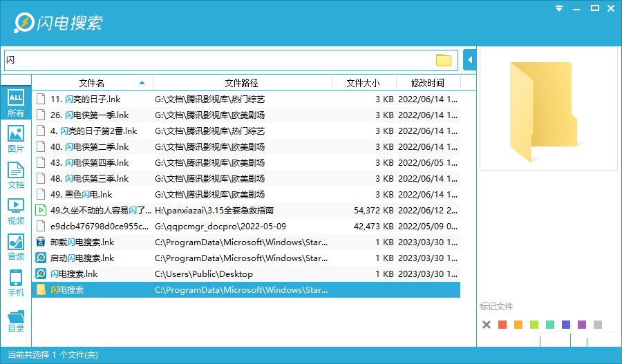Tag the file with the blue swatch
This screenshot has height=364, width=622.
(566, 325)
